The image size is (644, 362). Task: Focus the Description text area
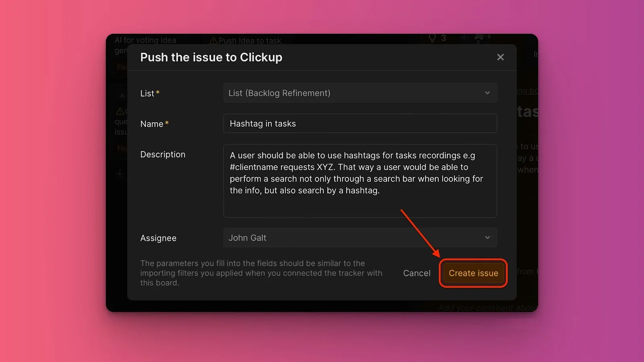tap(359, 181)
